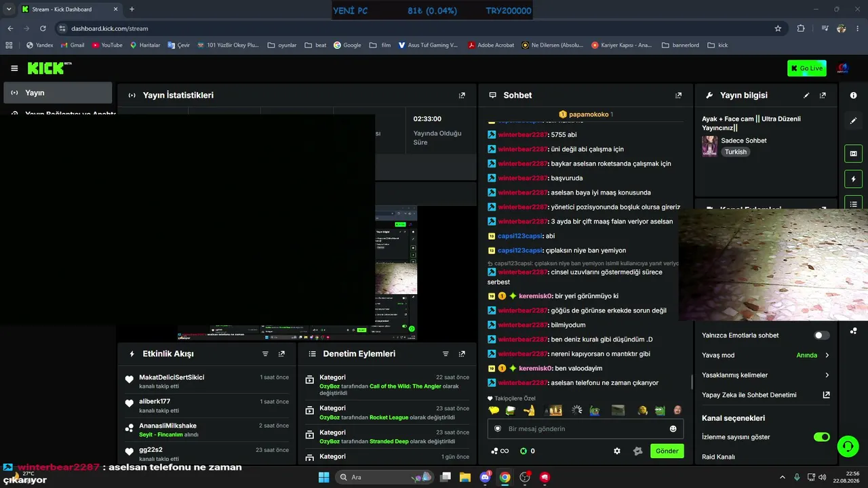Open the oyunlar bookmarks folder
The image size is (868, 488).
click(x=282, y=45)
